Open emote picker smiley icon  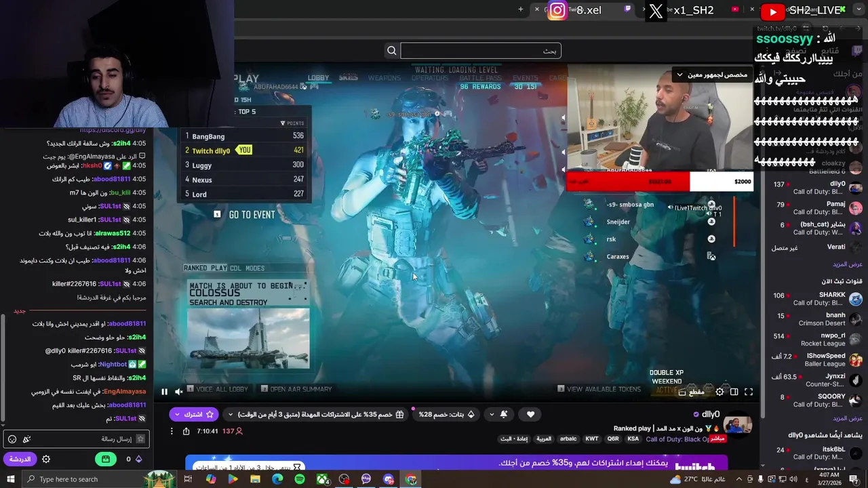(12, 439)
